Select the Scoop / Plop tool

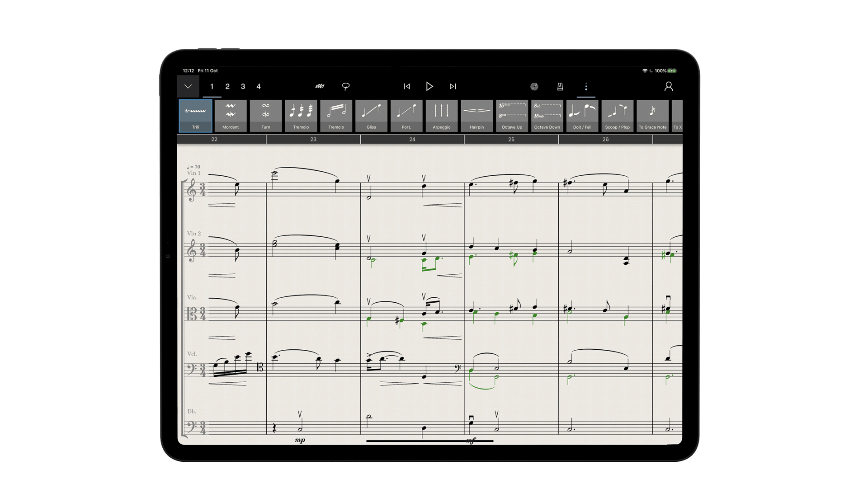[x=618, y=116]
